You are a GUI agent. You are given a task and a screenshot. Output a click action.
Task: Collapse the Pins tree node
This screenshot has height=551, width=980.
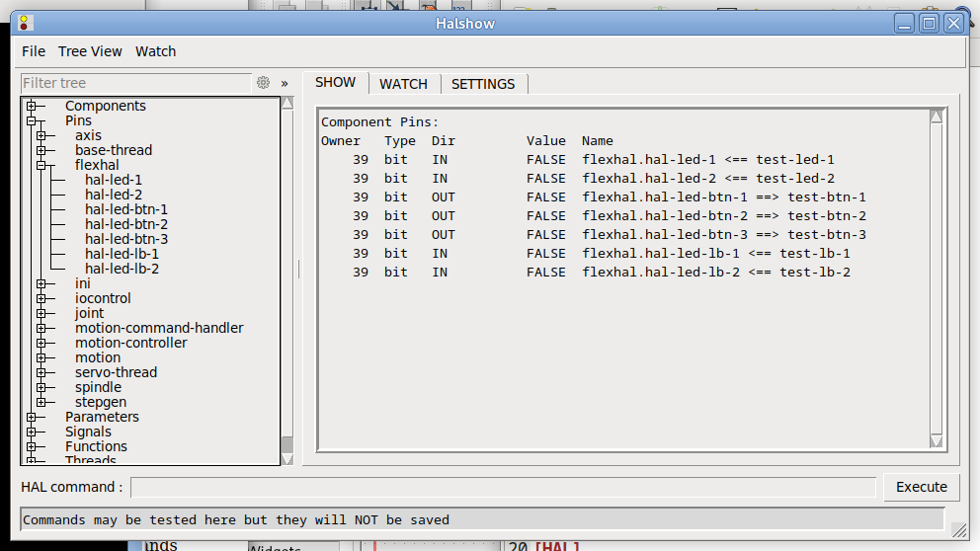(x=32, y=120)
